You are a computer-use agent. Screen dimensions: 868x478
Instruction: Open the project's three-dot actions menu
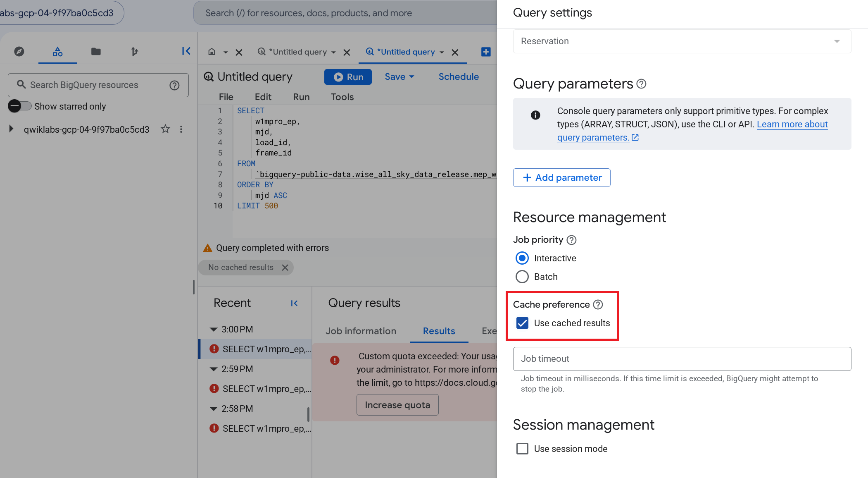coord(181,129)
